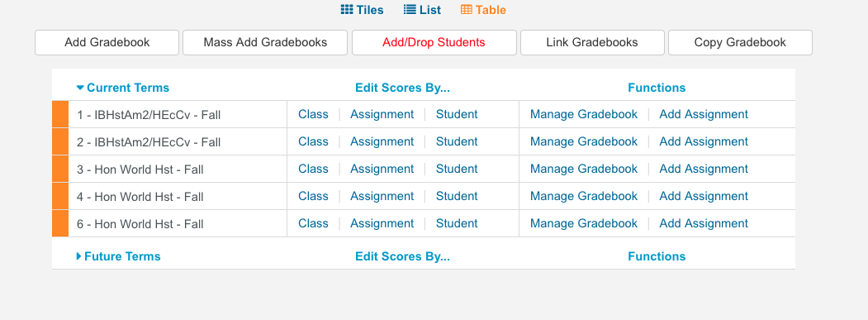Edit scores by Student for 4 - Hon World Hst
Viewport: 868px width, 320px height.
(457, 196)
